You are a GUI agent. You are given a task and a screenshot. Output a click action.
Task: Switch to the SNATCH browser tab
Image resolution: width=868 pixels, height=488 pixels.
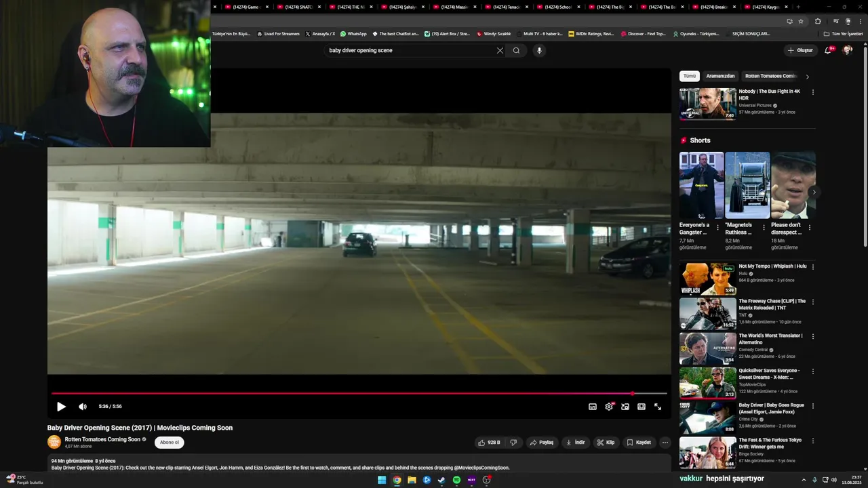tap(298, 7)
